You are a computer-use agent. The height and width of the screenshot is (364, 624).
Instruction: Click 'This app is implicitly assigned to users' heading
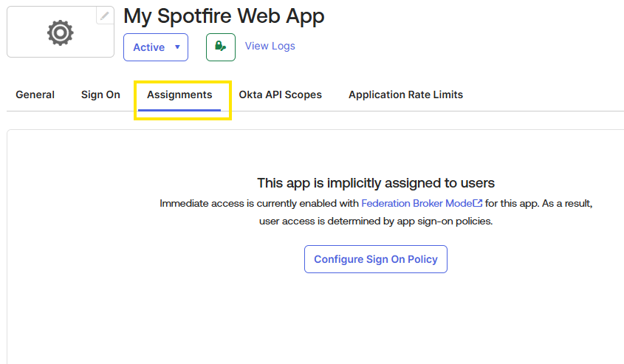pos(376,183)
